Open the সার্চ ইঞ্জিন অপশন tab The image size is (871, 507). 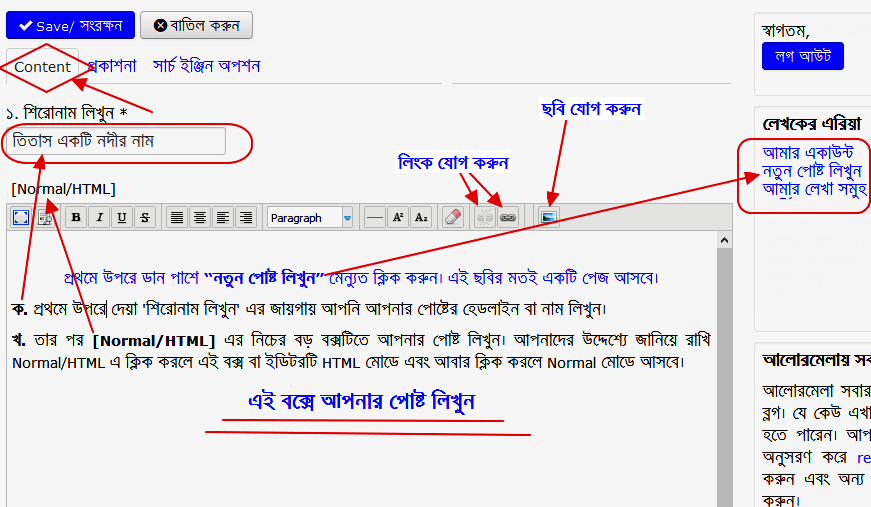207,66
